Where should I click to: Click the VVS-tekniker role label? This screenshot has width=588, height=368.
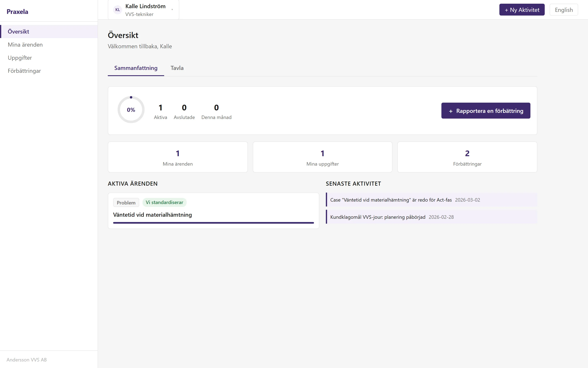(139, 14)
